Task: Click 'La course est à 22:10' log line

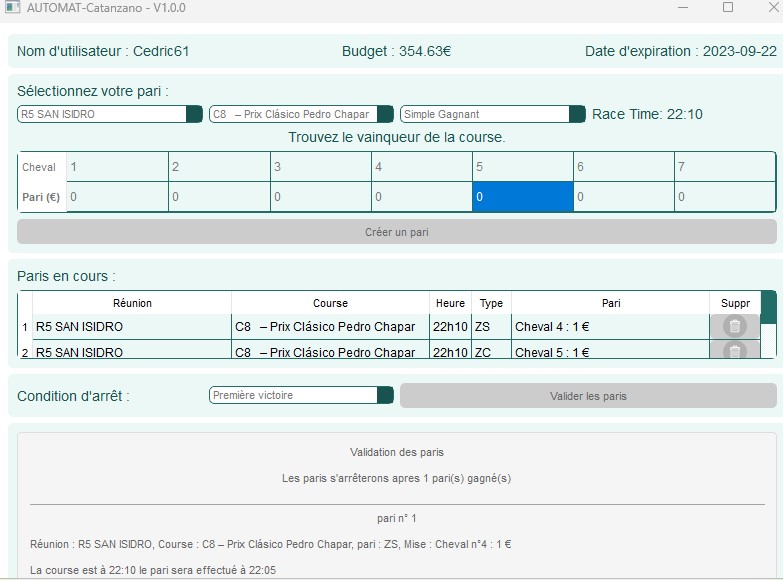Action: pyautogui.click(x=153, y=570)
